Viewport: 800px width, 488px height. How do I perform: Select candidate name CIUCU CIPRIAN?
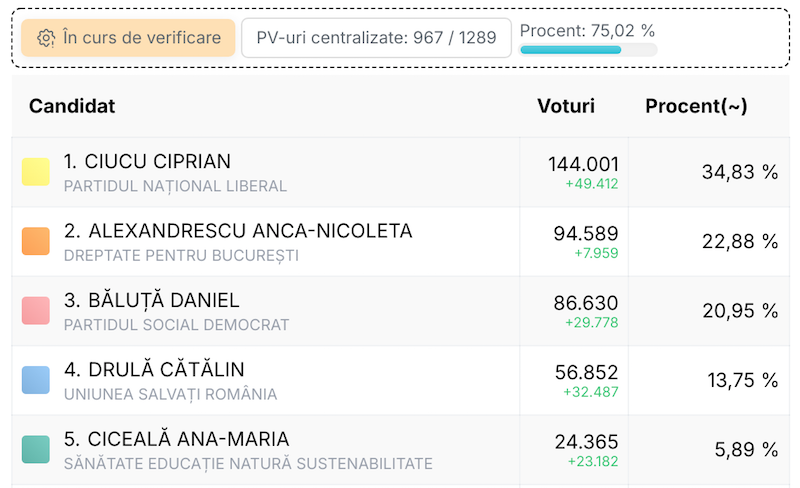(x=147, y=161)
